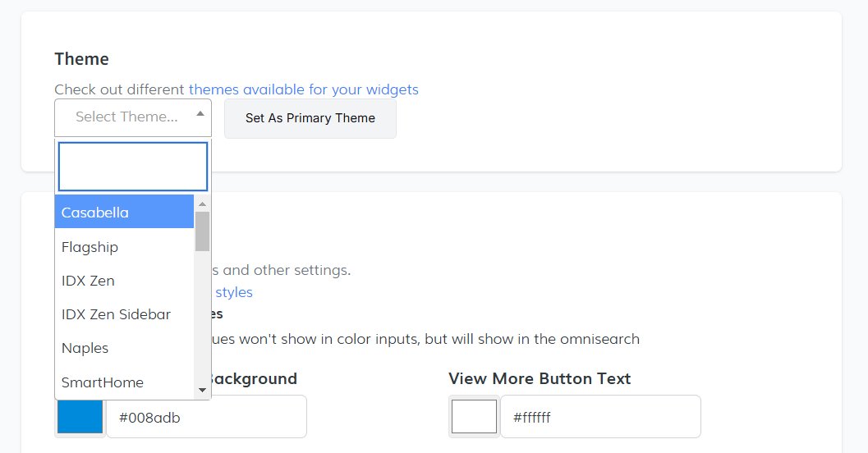The height and width of the screenshot is (453, 868).
Task: Click the Select Theme dropdown caret arrow
Action: click(x=200, y=114)
